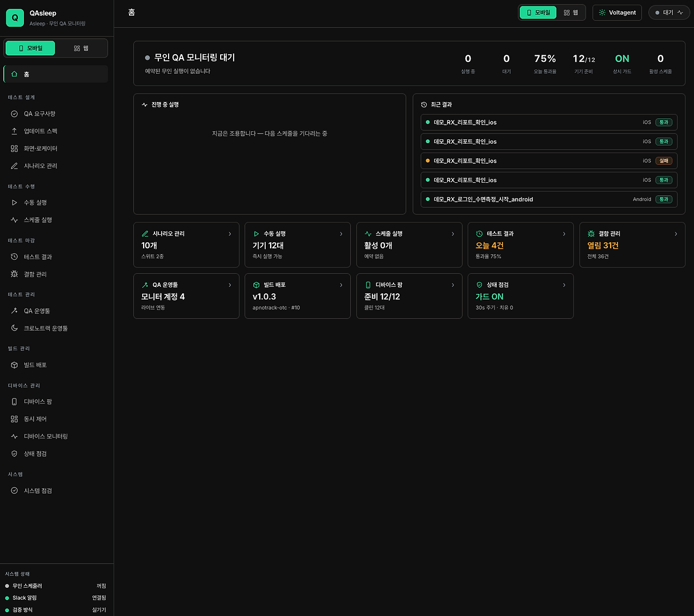The height and width of the screenshot is (616, 694).
Task: Click the 12/12 기기 준비 stat
Action: [x=584, y=63]
